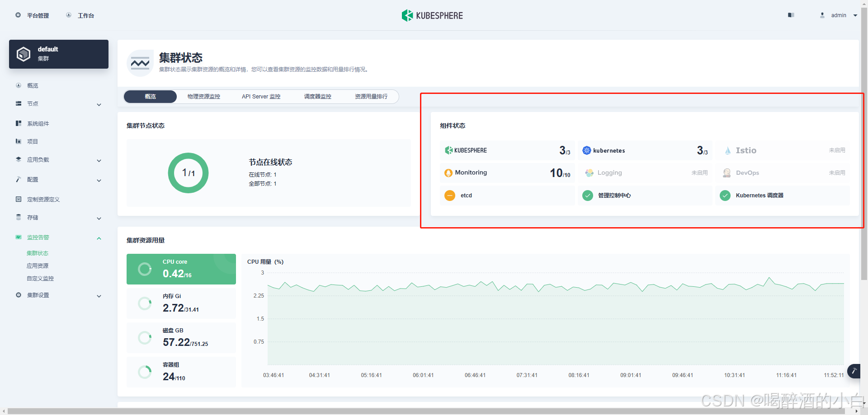Click the 节点 sidebar icon

pos(19,103)
